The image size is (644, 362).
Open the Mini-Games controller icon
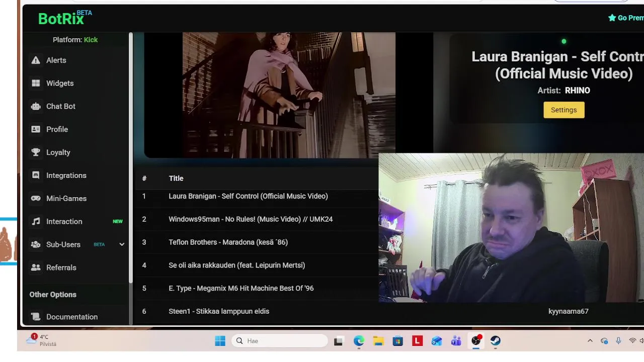(36, 199)
